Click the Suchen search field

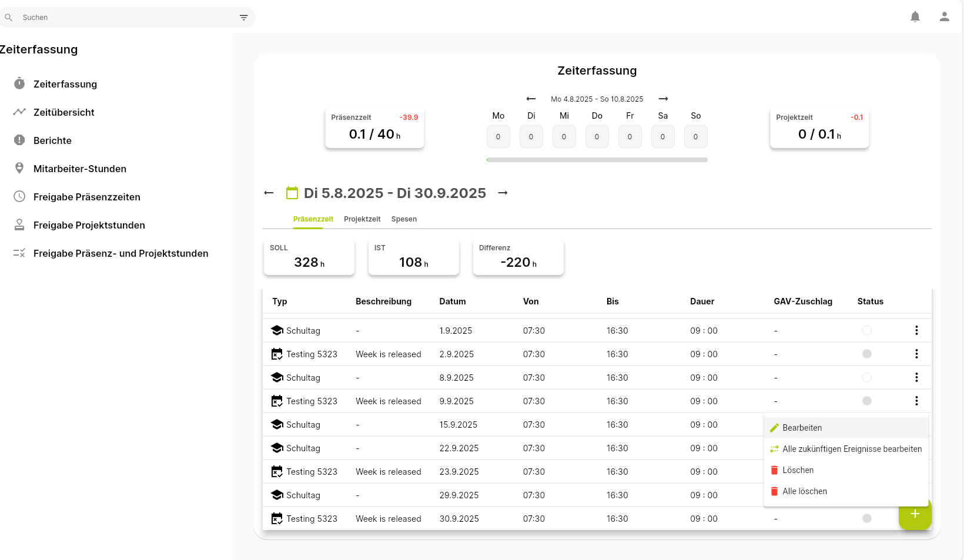[x=126, y=18]
